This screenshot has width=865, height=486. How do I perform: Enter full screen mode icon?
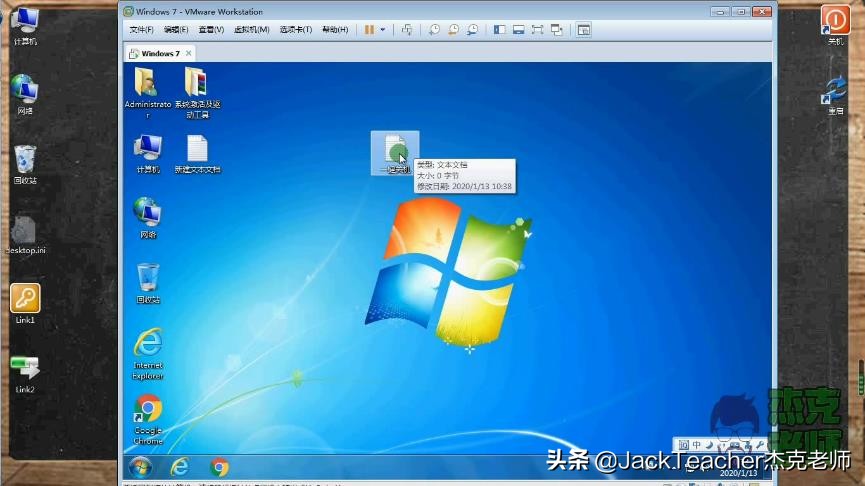537,30
